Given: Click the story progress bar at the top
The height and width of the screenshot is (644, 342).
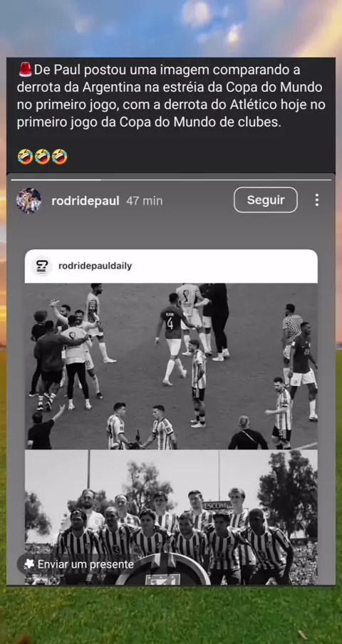Looking at the screenshot, I should pos(171,180).
